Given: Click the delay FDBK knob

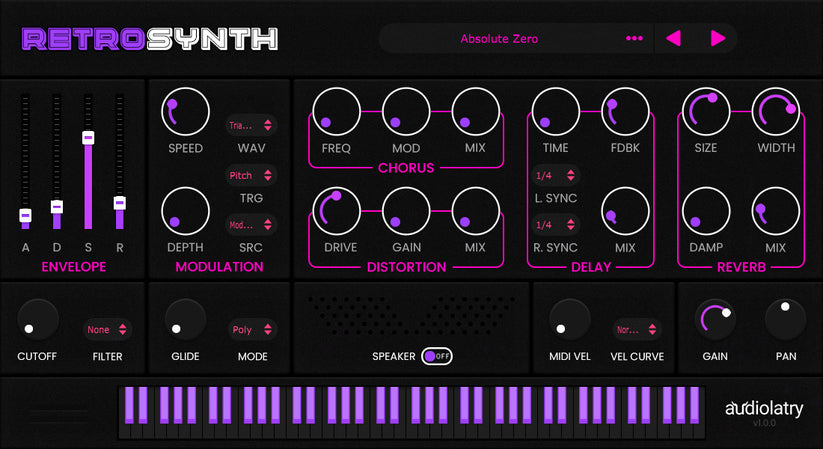Looking at the screenshot, I should click(x=625, y=112).
